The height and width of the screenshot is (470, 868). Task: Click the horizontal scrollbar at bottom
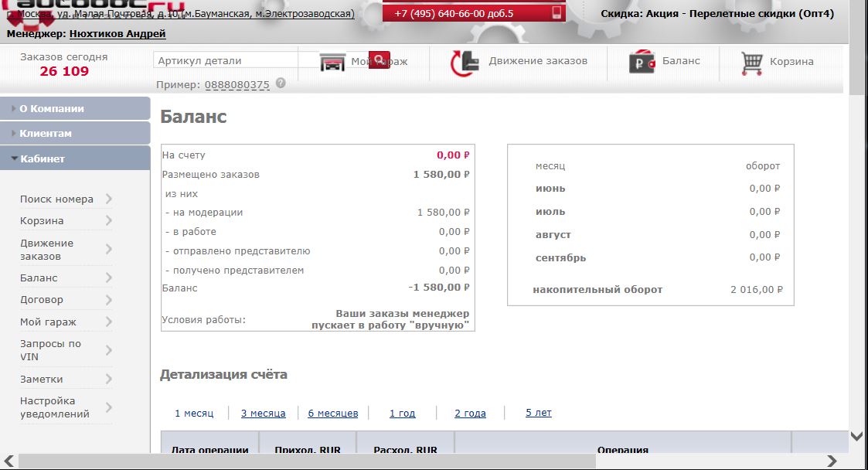click(309, 461)
